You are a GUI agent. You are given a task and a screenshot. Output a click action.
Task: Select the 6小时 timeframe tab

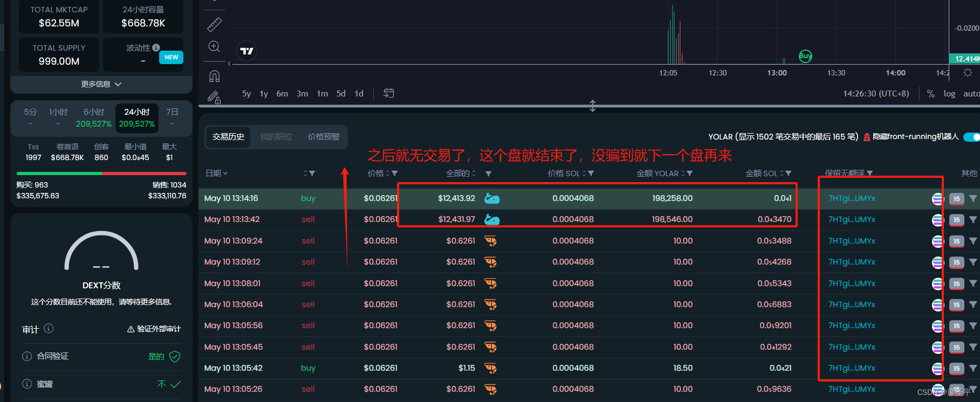(x=94, y=117)
